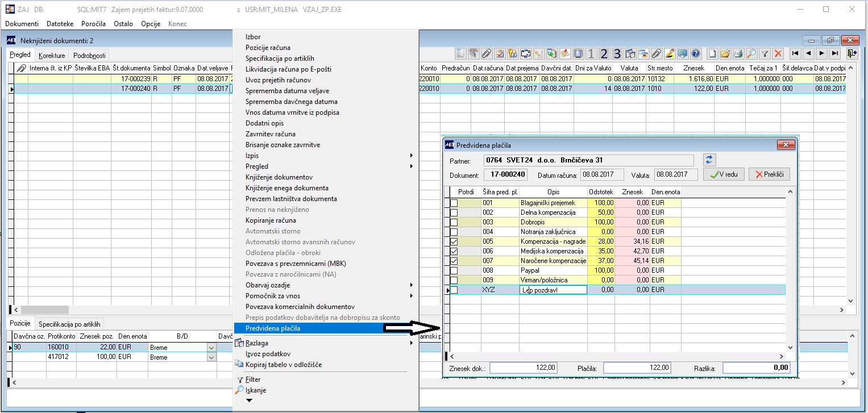The height and width of the screenshot is (413, 868).
Task: Click the Opis field containing Lep pozdrav!
Action: tap(553, 290)
